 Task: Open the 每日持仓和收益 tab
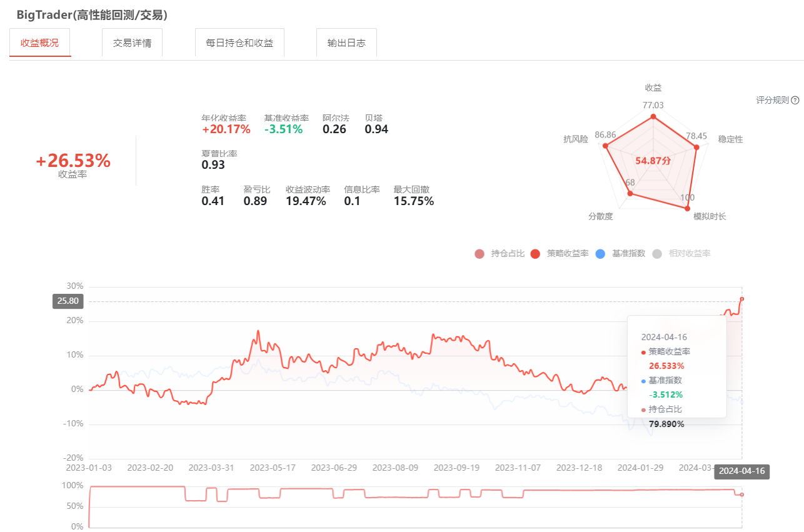tap(239, 43)
